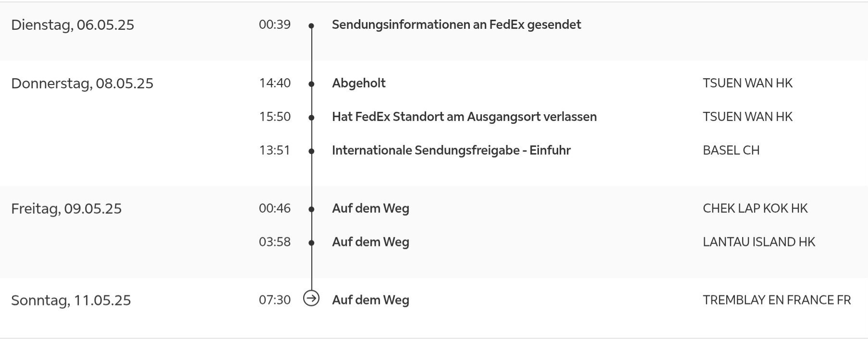Click the timeline dot at 15:50
868x339 pixels.
(311, 118)
